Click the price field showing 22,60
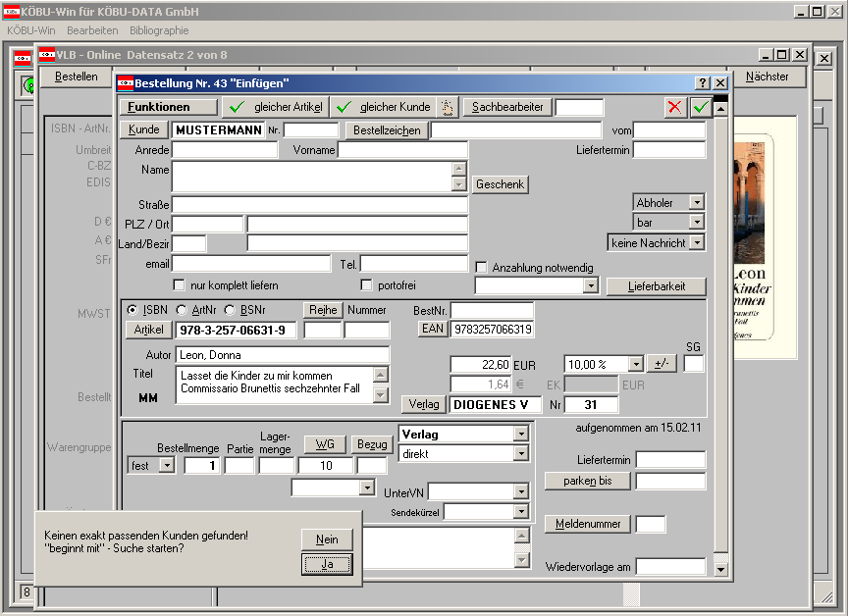Screen dimensions: 848x616 pos(480,364)
